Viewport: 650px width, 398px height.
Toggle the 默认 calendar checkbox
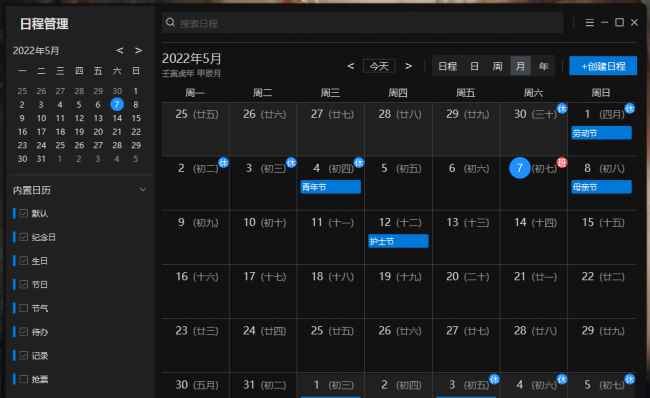tap(24, 213)
